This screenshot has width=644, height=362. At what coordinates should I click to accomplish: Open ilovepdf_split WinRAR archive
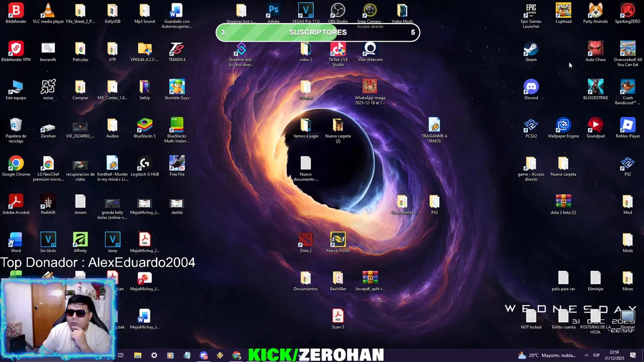click(x=370, y=281)
